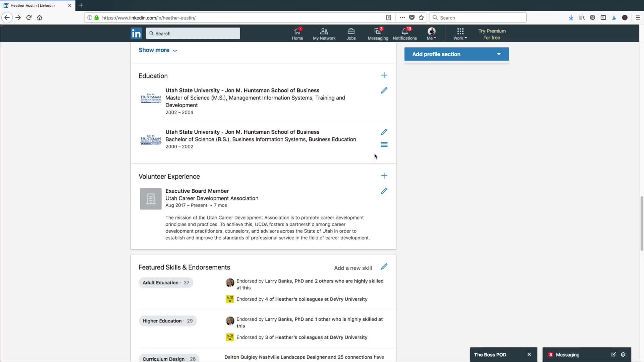Open a new browser tab

pos(81,5)
